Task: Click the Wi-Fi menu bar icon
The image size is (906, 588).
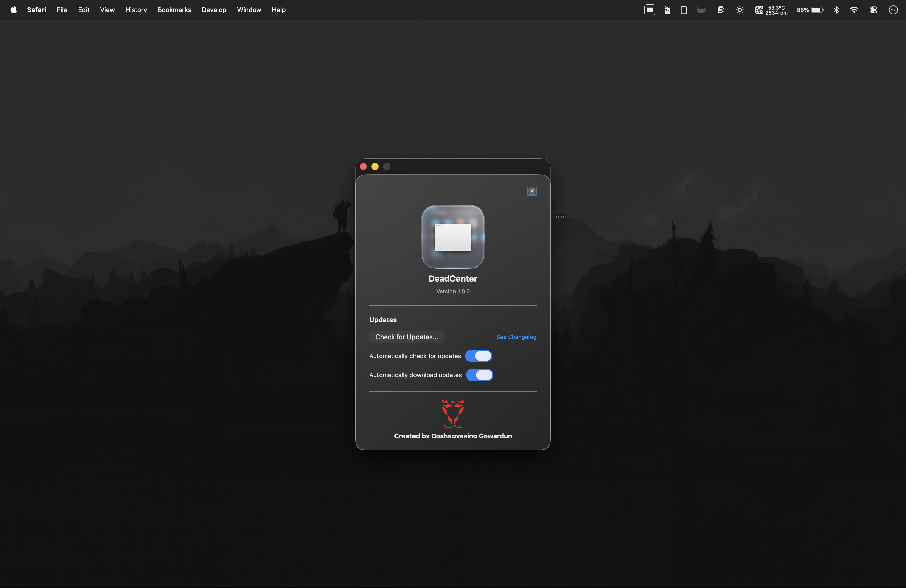Action: (x=854, y=10)
